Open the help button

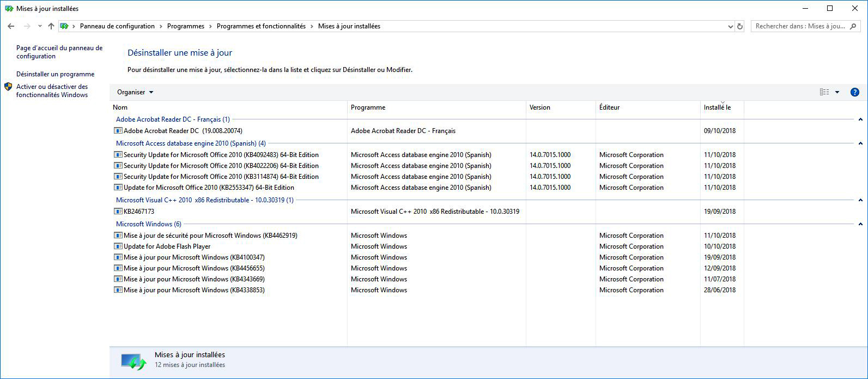pos(855,92)
